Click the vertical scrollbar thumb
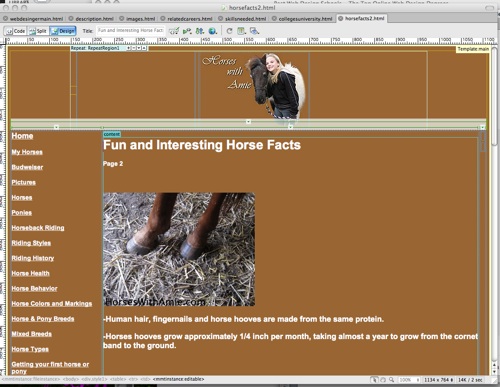Image resolution: width=500 pixels, height=387 pixels. 494,97
